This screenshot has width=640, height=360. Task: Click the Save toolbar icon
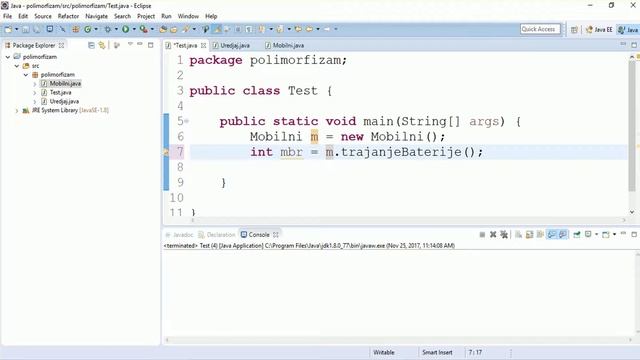click(26, 29)
